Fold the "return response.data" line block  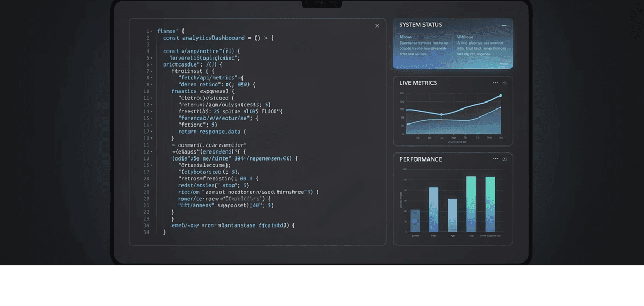click(152, 132)
